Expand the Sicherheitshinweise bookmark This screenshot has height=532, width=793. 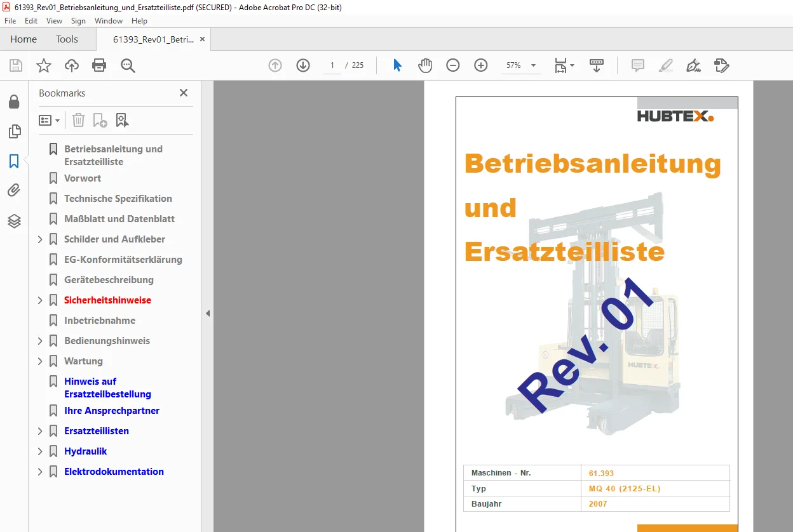tap(40, 300)
